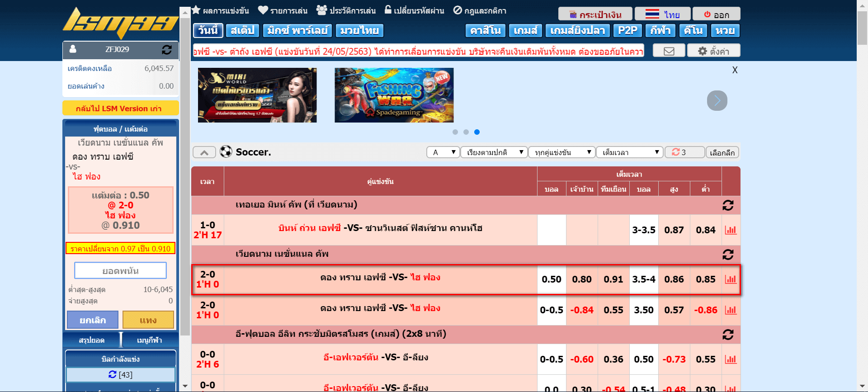Collapse the Soccer section with the chevron

pyautogui.click(x=204, y=152)
